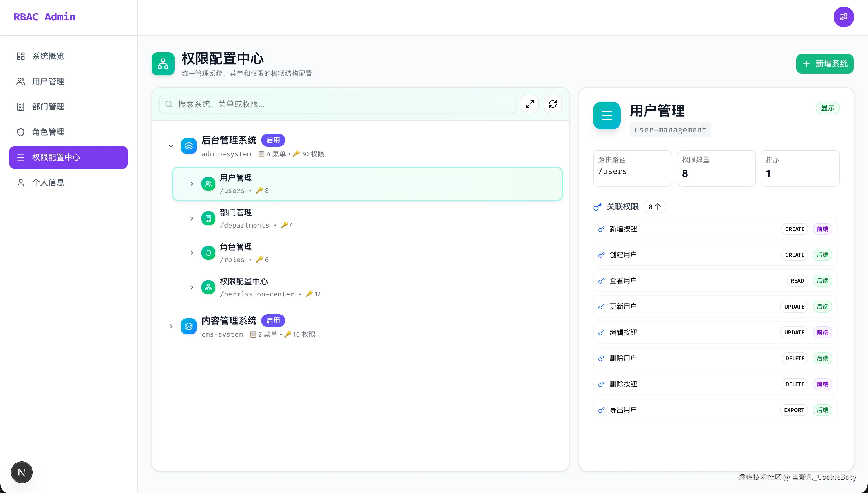The image size is (868, 493).
Task: Click the 新增系统 button
Action: (x=824, y=64)
